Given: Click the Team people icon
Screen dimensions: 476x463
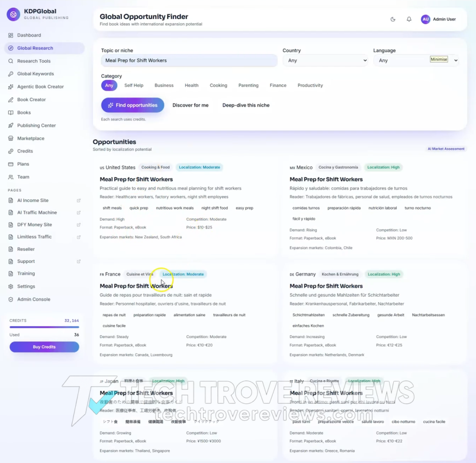Looking at the screenshot, I should (11, 177).
